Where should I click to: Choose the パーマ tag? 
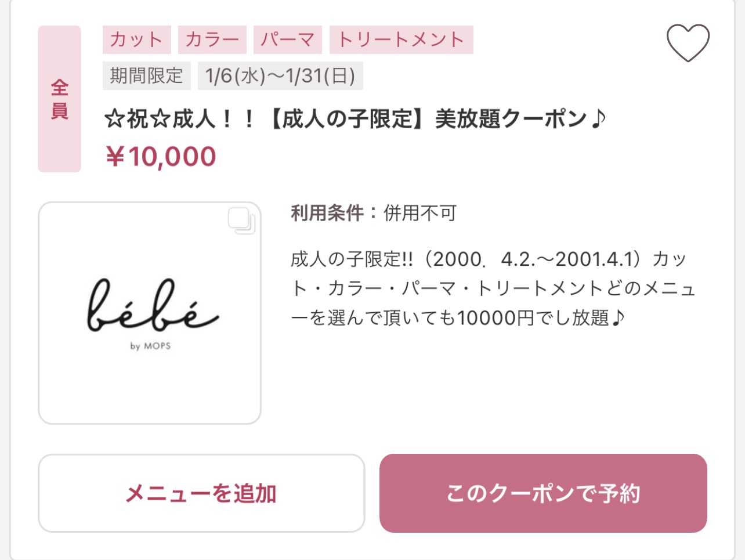288,39
